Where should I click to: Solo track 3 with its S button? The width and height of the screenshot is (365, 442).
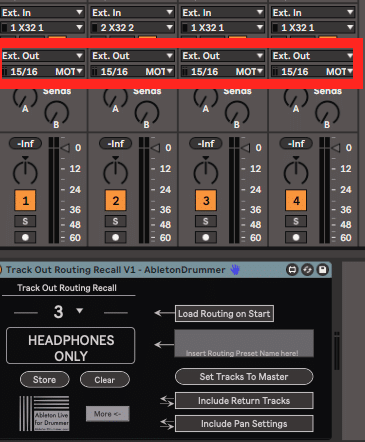click(x=206, y=221)
